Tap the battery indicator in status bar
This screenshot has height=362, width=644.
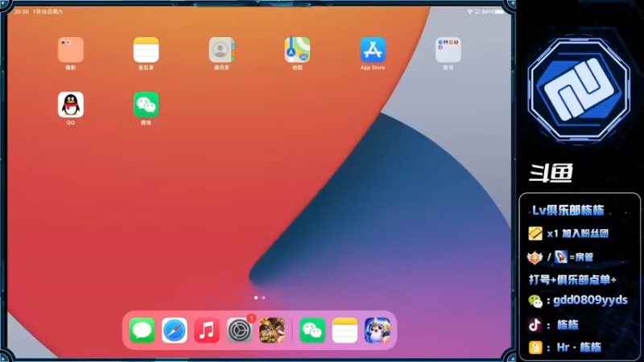click(499, 12)
